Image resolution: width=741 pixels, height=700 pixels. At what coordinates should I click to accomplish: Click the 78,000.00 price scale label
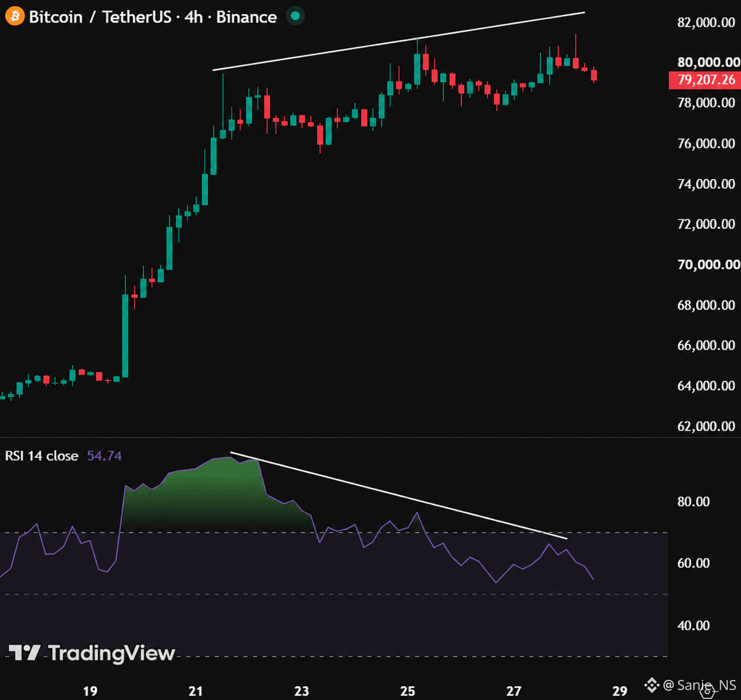click(706, 103)
